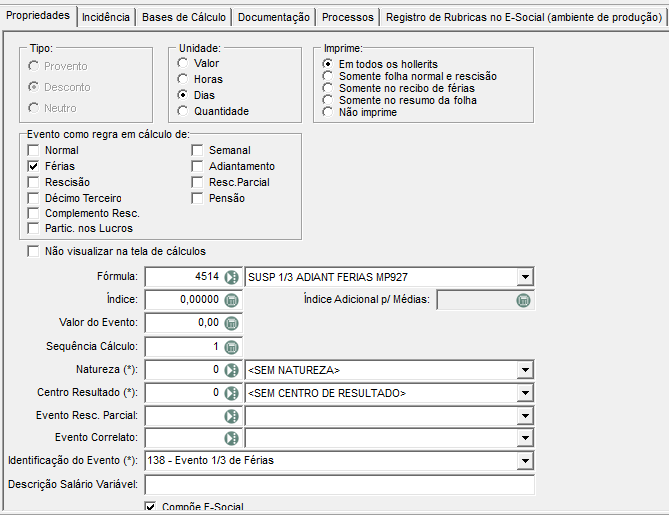Check the Décimo Terceiro checkbox
Image resolution: width=669 pixels, height=515 pixels.
[x=33, y=198]
